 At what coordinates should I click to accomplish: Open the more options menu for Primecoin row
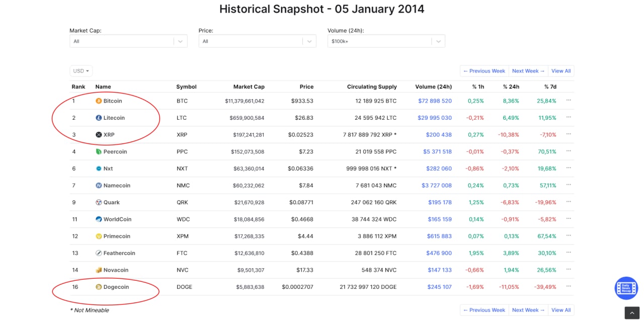[569, 235]
